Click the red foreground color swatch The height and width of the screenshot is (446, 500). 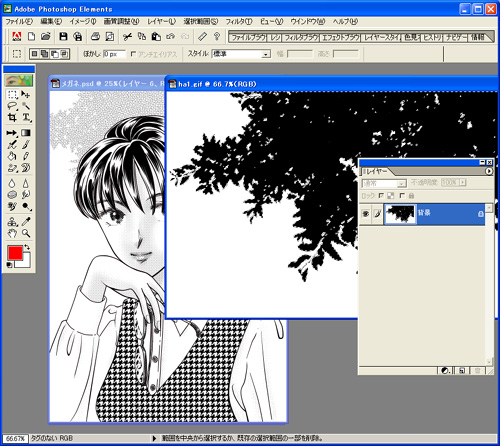coord(15,253)
